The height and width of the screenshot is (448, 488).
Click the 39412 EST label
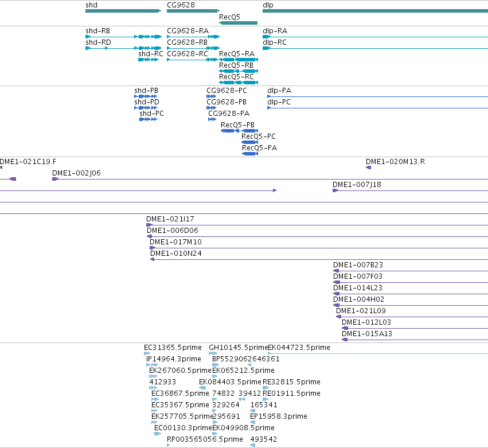[x=250, y=394]
